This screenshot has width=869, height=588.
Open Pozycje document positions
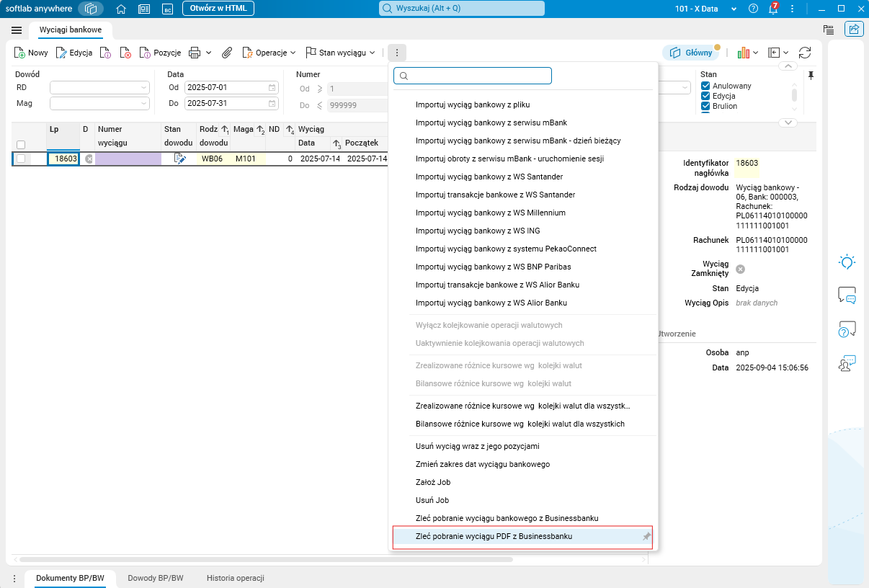(x=160, y=53)
